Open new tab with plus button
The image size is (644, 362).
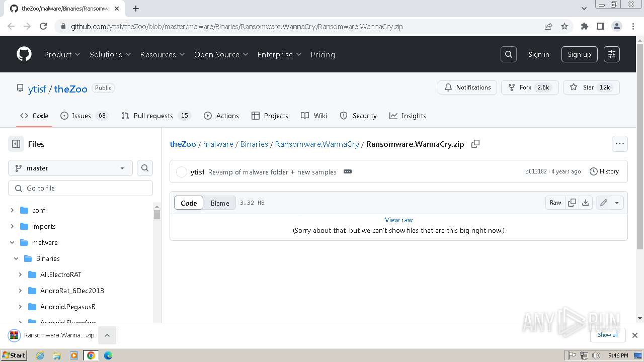click(x=136, y=9)
